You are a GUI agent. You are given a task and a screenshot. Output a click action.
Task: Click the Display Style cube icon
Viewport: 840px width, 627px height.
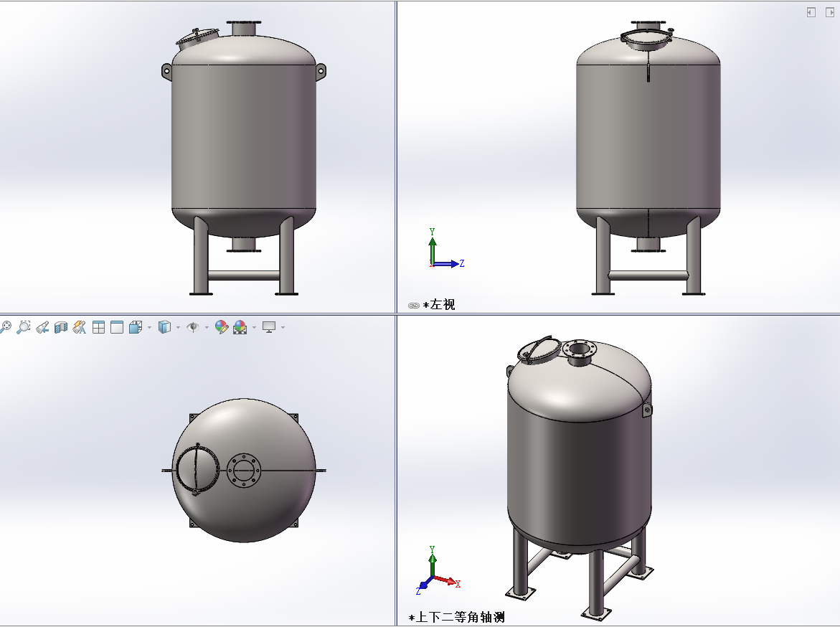pyautogui.click(x=164, y=327)
